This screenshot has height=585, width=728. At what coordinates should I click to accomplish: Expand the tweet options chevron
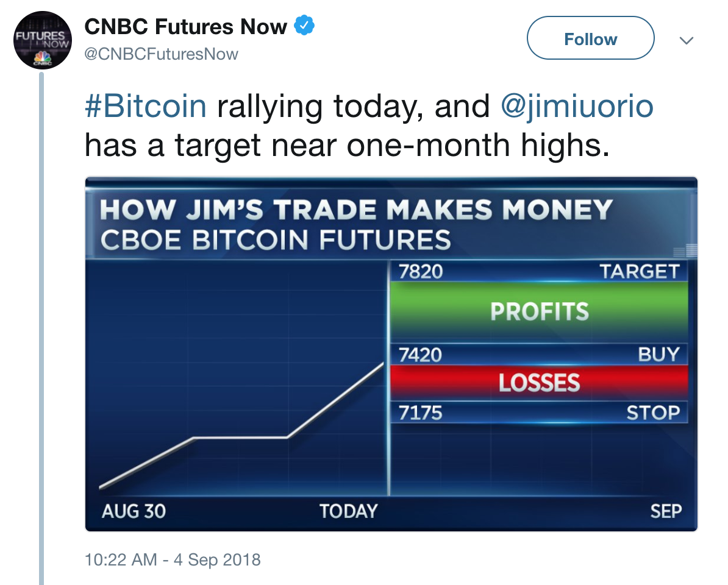[686, 40]
